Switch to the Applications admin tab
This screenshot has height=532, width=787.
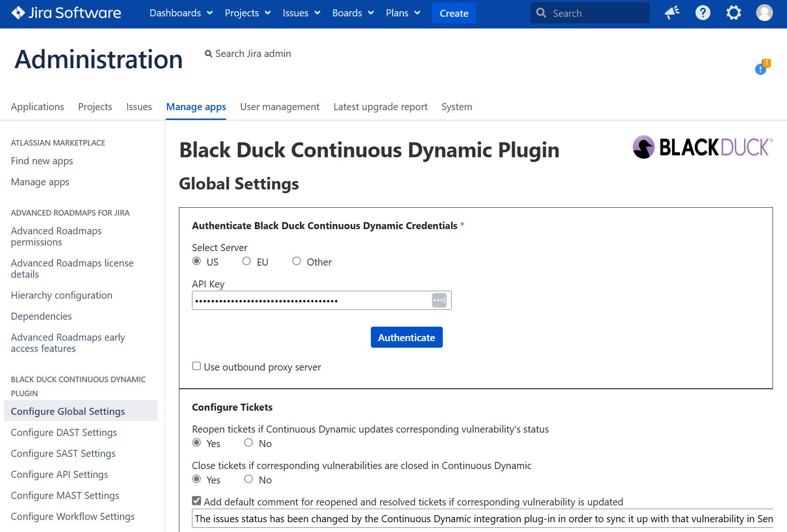click(37, 107)
